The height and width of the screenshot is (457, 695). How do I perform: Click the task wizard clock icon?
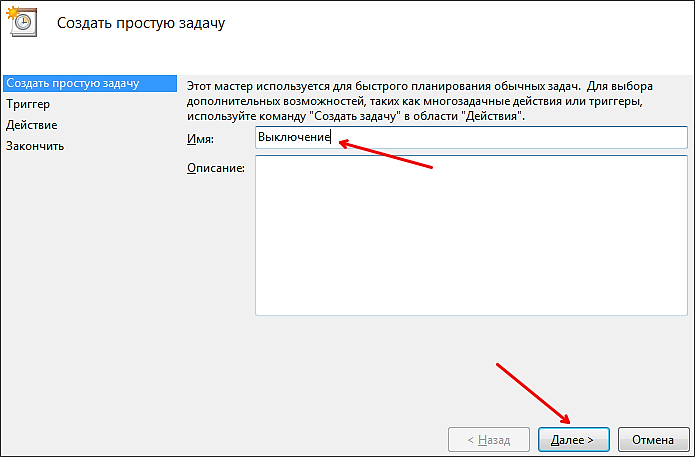[x=21, y=22]
